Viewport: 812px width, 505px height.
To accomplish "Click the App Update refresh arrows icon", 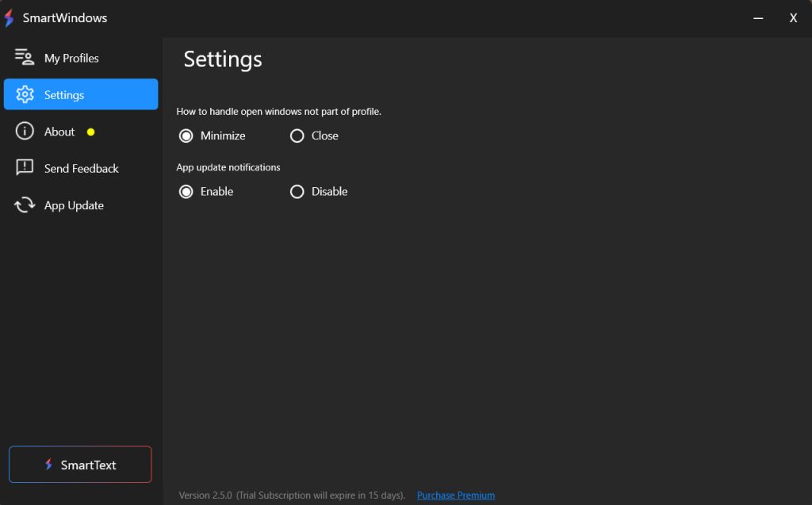I will [25, 205].
